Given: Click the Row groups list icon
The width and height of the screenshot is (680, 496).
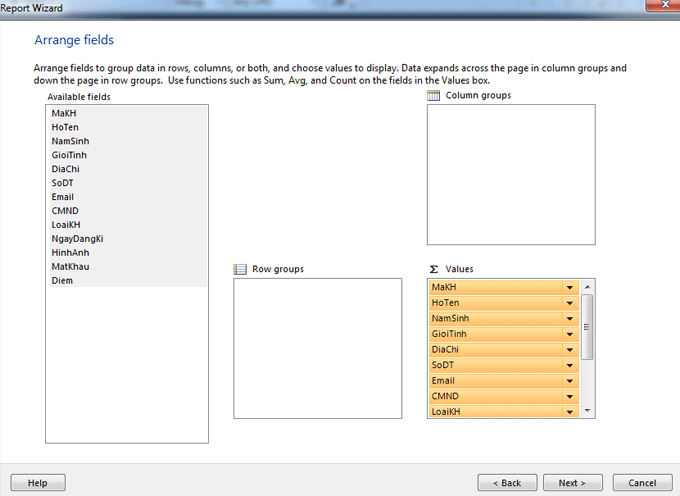Looking at the screenshot, I should point(239,269).
